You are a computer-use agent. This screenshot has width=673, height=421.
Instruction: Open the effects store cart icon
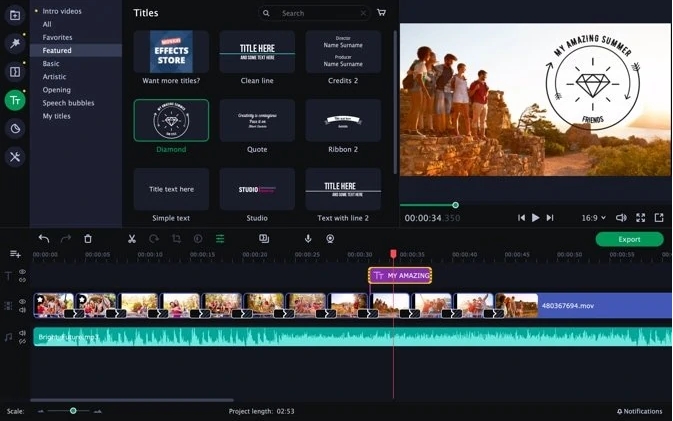381,13
